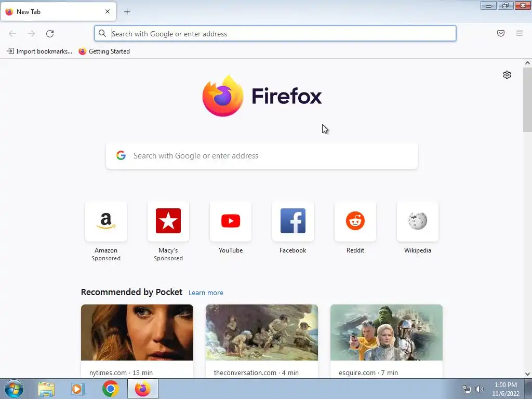Open the nytimes.com Pocket story thumbnail
Image resolution: width=532 pixels, height=399 pixels.
[137, 332]
